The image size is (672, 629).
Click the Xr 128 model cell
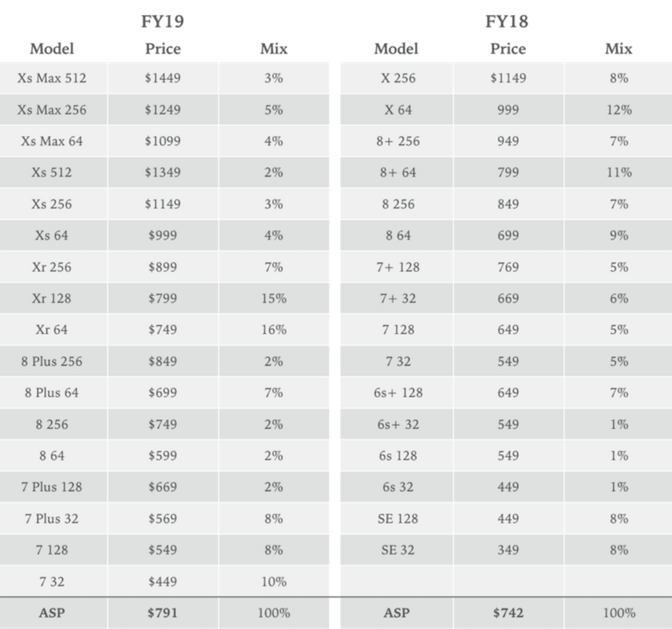point(52,298)
